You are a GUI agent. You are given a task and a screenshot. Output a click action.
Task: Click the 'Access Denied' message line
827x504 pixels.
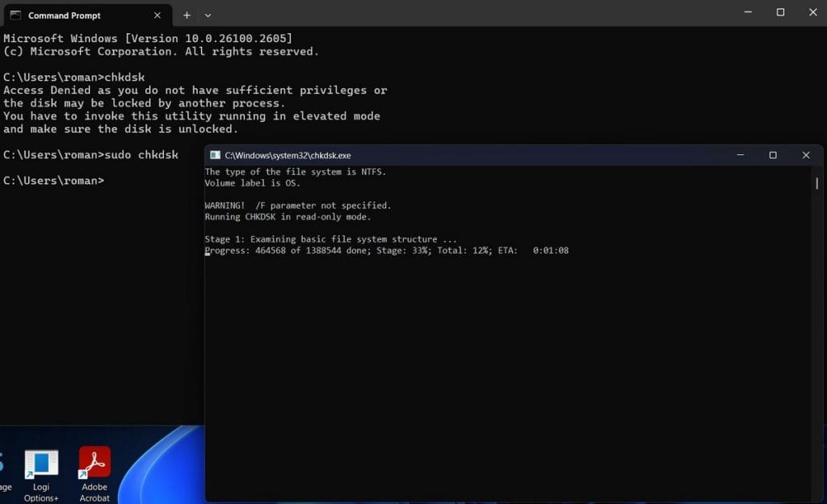point(195,90)
